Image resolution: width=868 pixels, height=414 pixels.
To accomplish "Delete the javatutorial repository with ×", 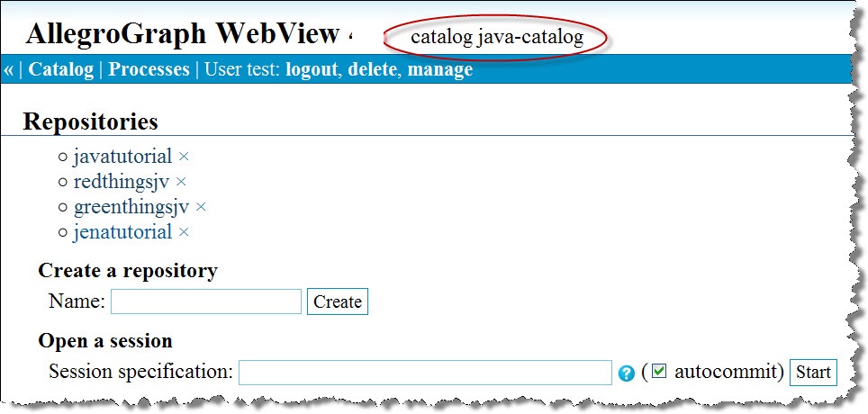I will [x=184, y=157].
